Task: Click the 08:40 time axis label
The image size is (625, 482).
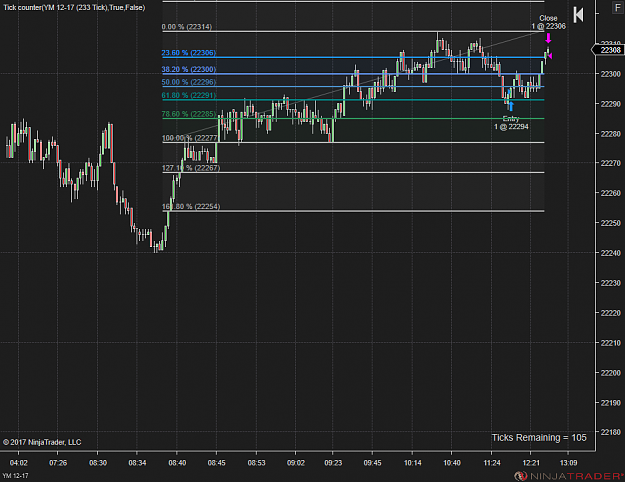Action: (x=177, y=463)
